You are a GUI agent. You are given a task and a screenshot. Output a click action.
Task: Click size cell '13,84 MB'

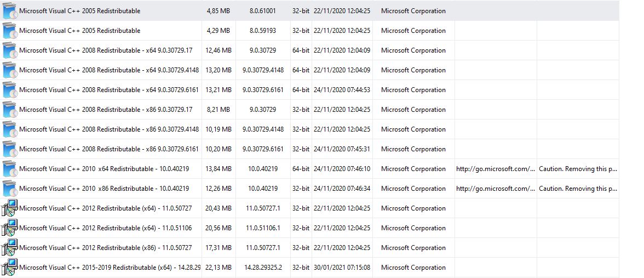pos(219,169)
